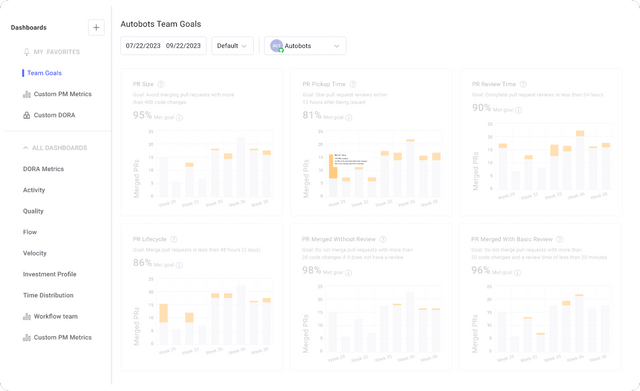Go to the Investment Profile dashboard
The height and width of the screenshot is (391, 640).
[49, 274]
